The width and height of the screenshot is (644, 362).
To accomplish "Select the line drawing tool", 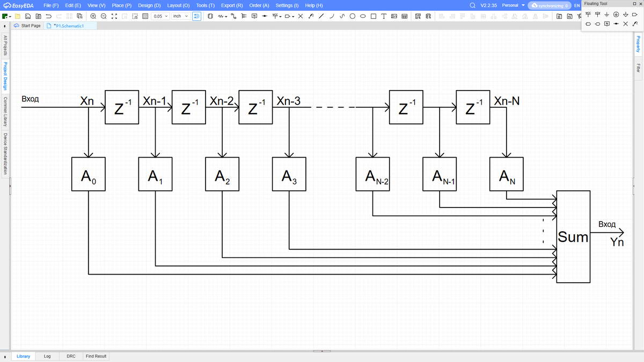I will tap(321, 16).
